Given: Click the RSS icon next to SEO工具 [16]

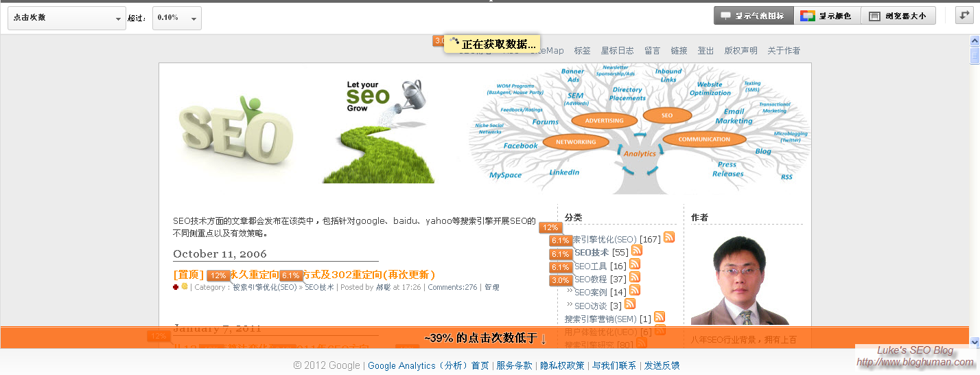Looking at the screenshot, I should (635, 264).
